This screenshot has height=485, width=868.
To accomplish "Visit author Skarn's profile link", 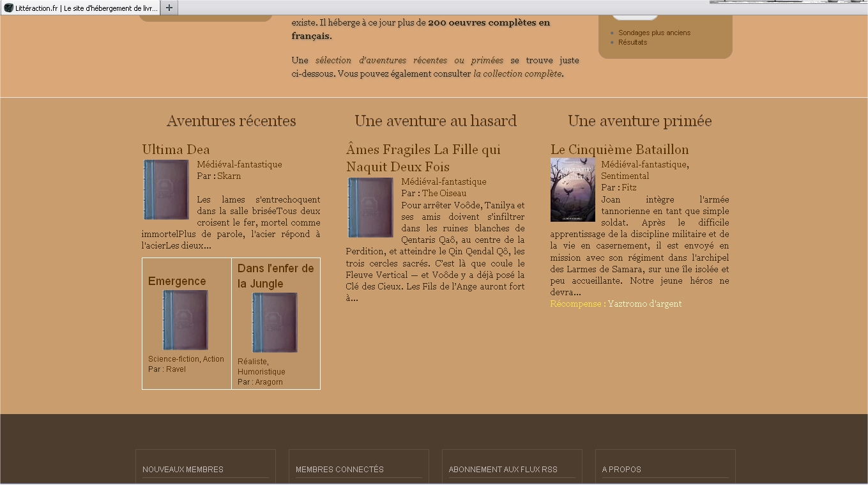I will (x=229, y=176).
